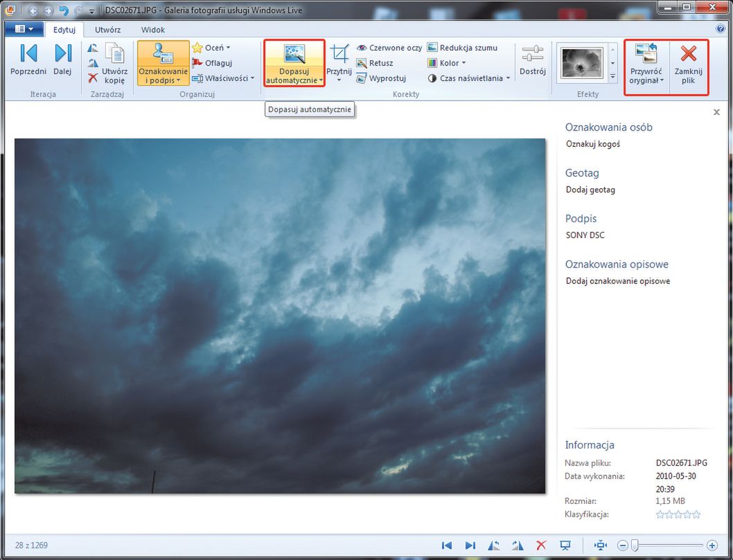This screenshot has width=733, height=560.
Task: Click the Przytnij crop tool icon
Action: pyautogui.click(x=339, y=55)
